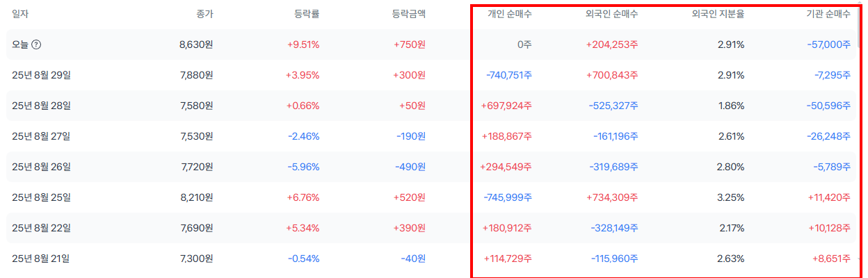Click the +734,309주 foreign net buy value

coord(613,197)
